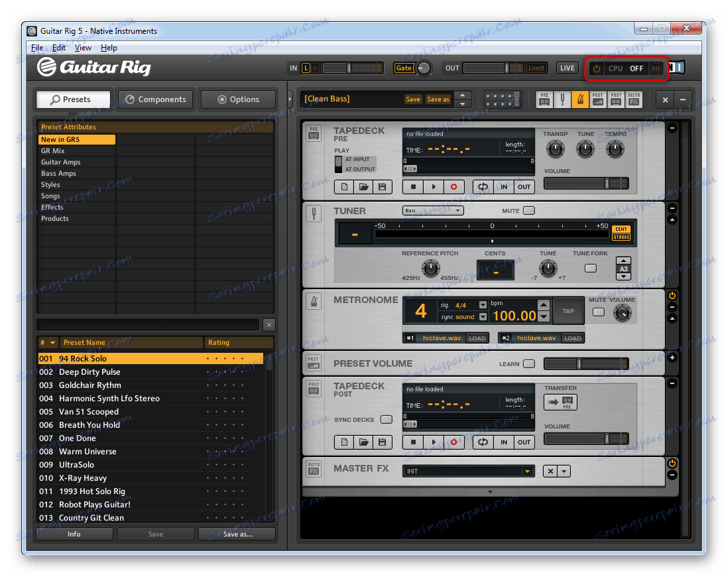This screenshot has height=577, width=728.
Task: Save the recording in Tapedeck Pre
Action: pos(383,187)
